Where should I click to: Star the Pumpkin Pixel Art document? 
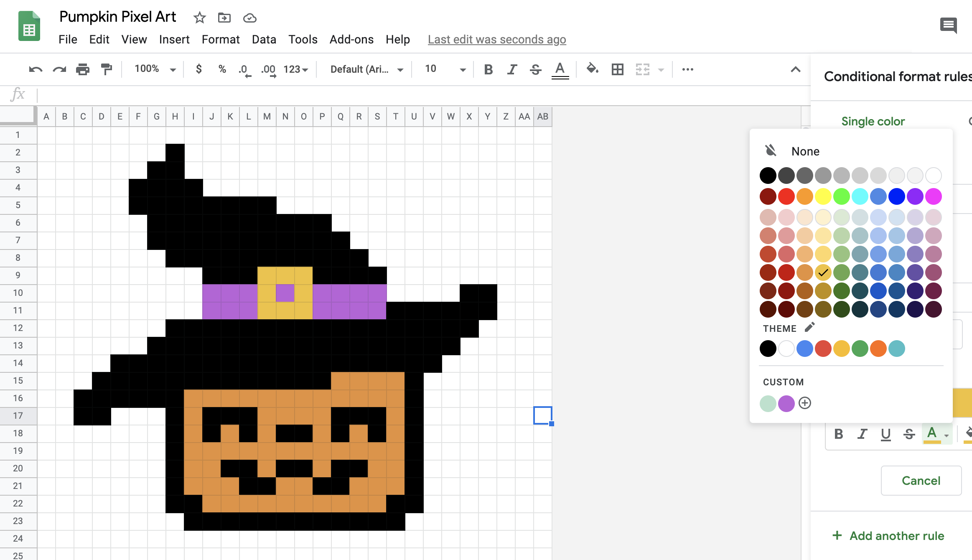[x=199, y=18]
